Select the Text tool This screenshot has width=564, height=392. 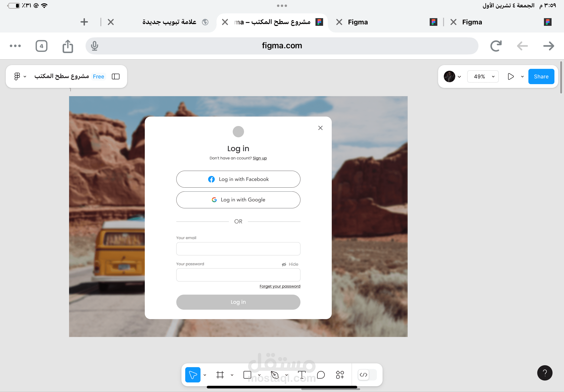point(302,375)
